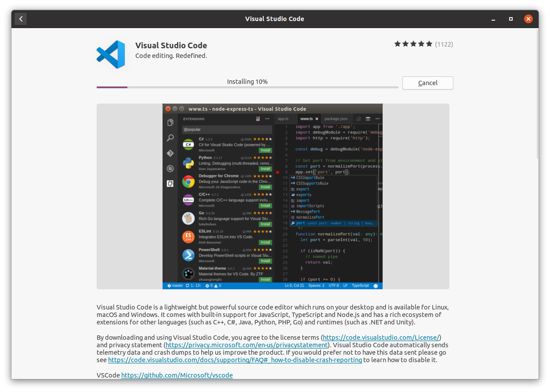Maximize the Visual Studio Code window
550x392 pixels.
(510, 19)
